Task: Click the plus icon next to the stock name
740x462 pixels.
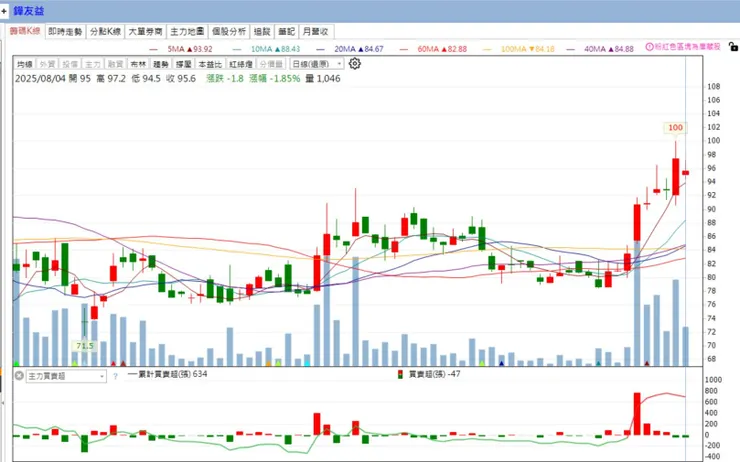Action: [x=4, y=10]
